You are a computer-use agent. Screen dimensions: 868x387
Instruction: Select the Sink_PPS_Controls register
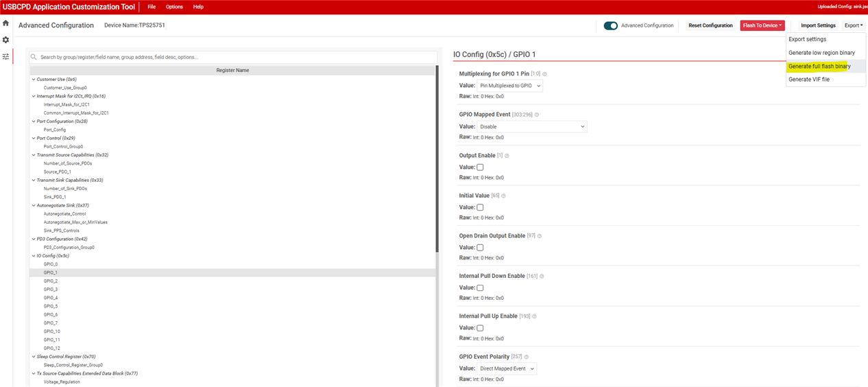click(61, 231)
